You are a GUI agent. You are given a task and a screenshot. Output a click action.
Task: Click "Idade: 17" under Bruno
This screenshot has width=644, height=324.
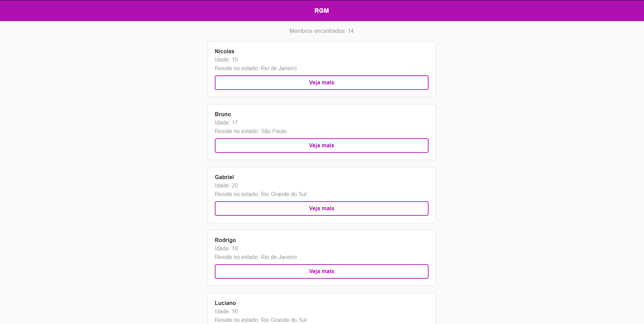pos(226,122)
